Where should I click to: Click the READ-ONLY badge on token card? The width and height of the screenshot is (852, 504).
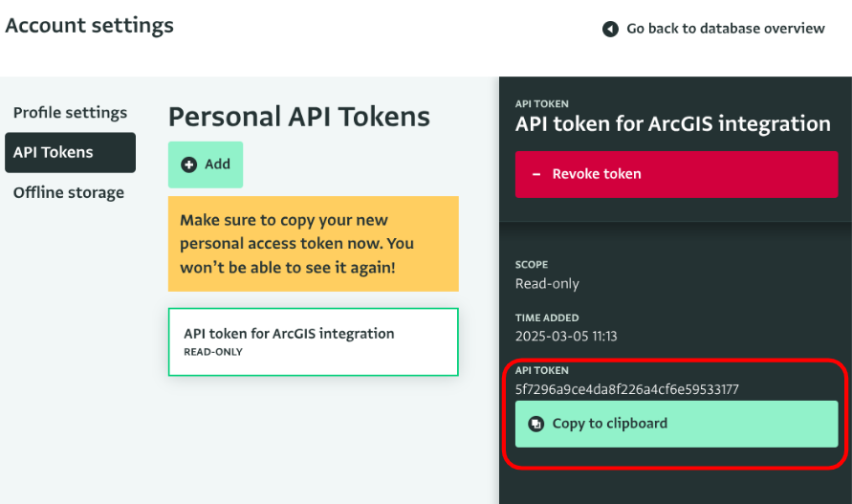[212, 352]
